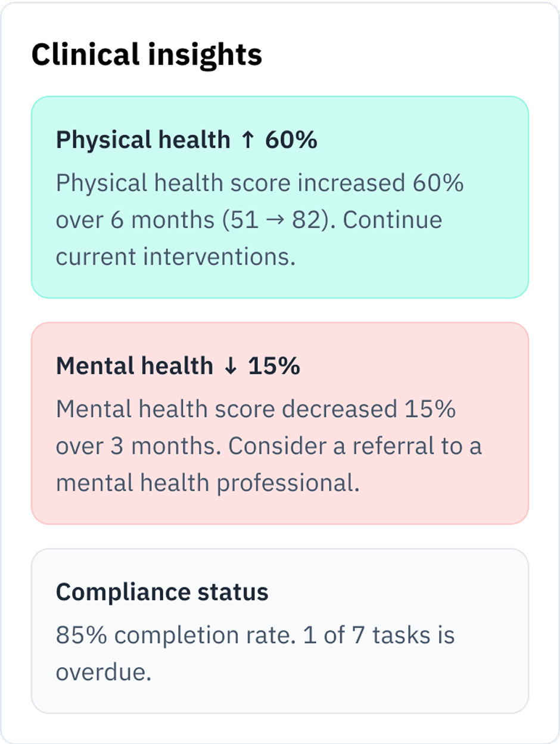Click the Compliance status card title
Image resolution: width=560 pixels, height=744 pixels.
tap(162, 592)
